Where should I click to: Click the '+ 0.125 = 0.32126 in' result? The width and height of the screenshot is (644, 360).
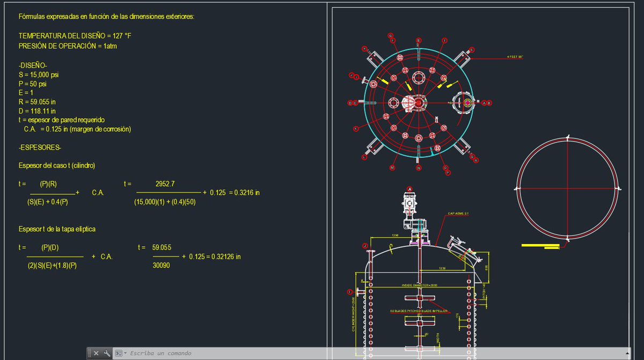pos(211,257)
